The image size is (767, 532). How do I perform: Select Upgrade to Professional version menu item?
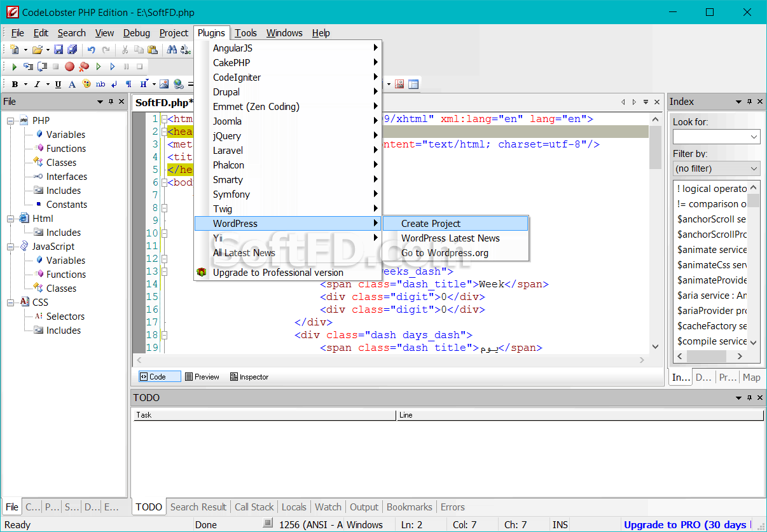(x=288, y=273)
